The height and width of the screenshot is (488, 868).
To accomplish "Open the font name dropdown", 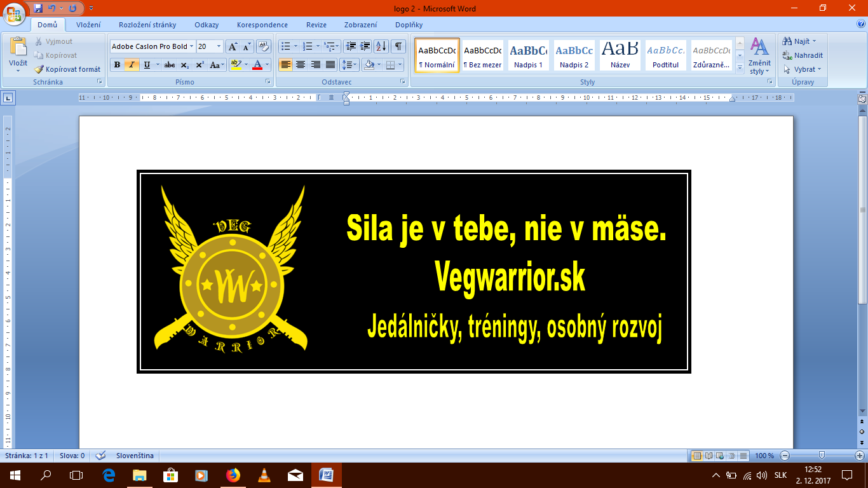I will pos(192,46).
